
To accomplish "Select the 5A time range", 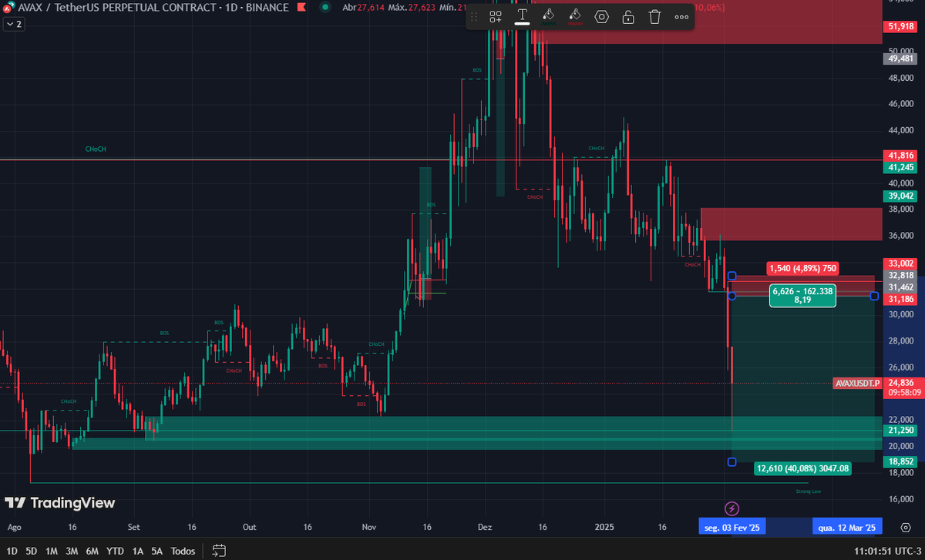I will pos(157,551).
